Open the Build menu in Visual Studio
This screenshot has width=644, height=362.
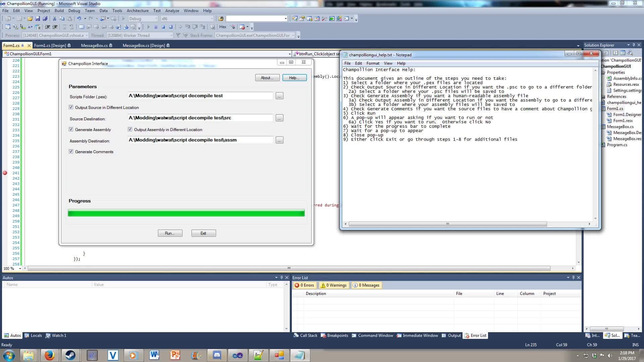point(59,11)
